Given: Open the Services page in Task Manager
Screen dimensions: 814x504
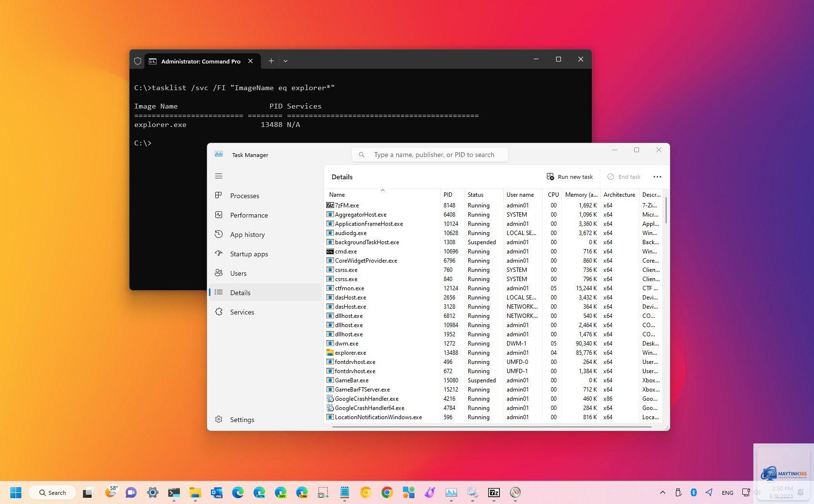Looking at the screenshot, I should 265,312.
